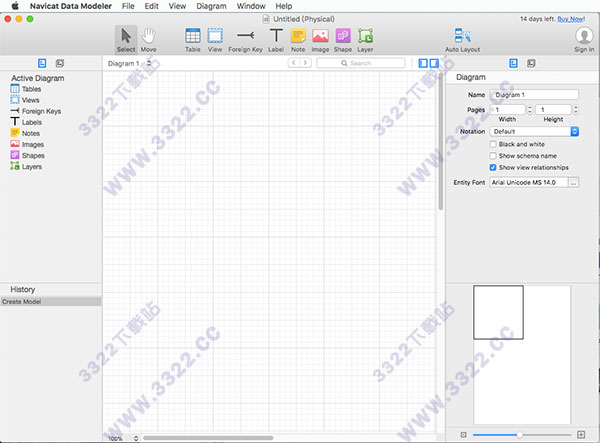Viewport: 600px width, 443px height.
Task: Open the View menu
Action: point(177,6)
